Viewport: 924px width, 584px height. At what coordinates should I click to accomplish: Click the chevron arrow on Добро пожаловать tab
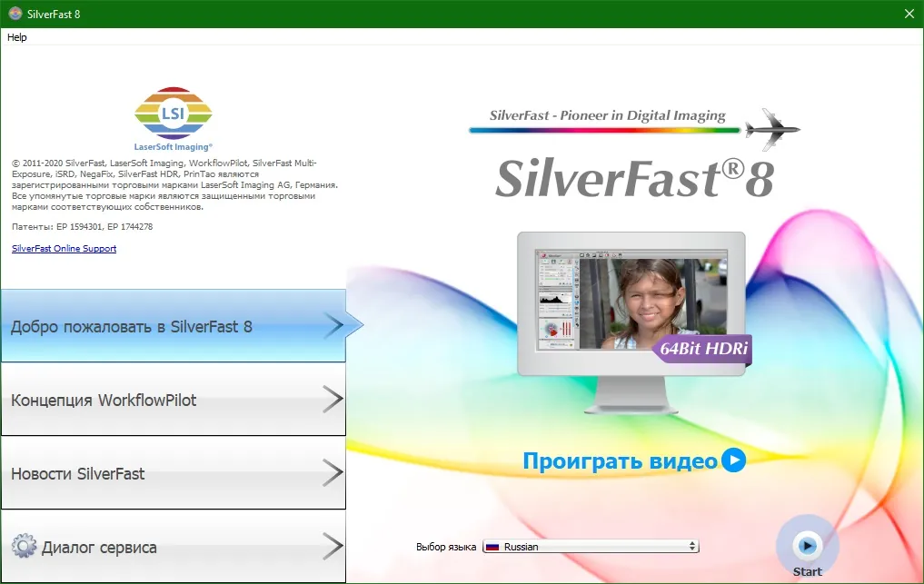333,325
